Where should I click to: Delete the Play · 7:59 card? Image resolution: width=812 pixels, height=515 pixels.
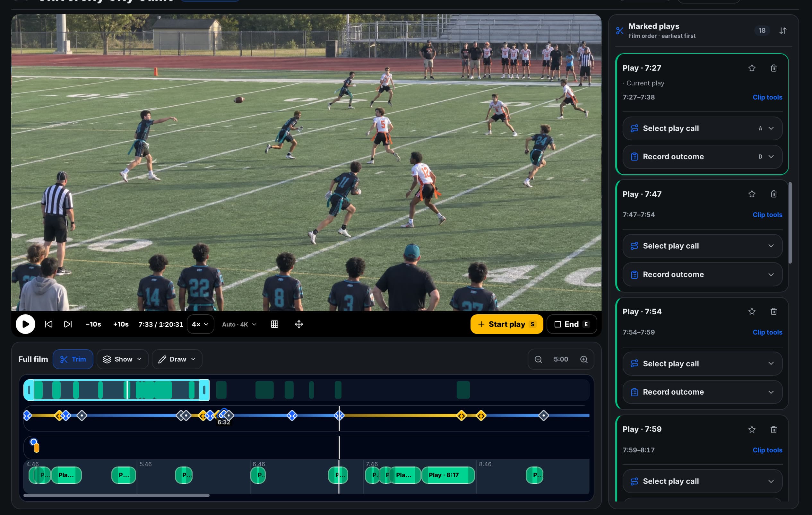(773, 429)
